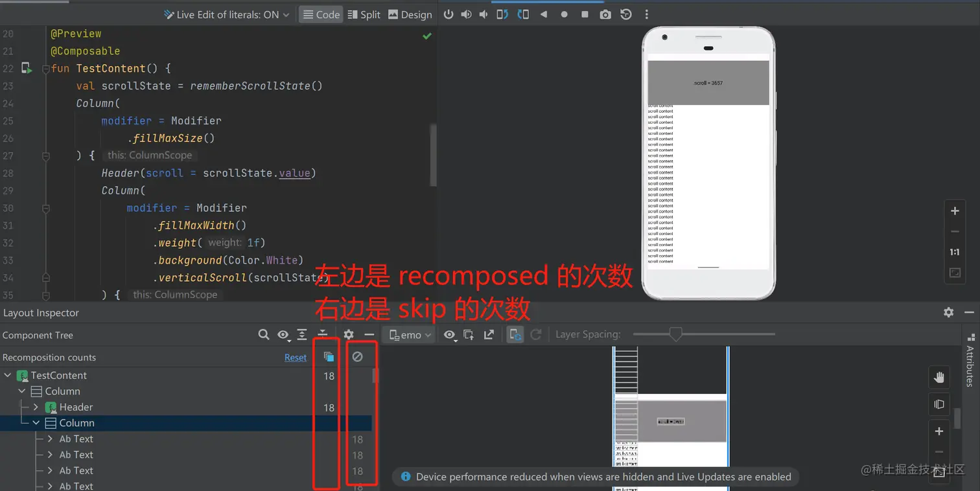Rotate the emulator left
This screenshot has width=980, height=491.
502,14
